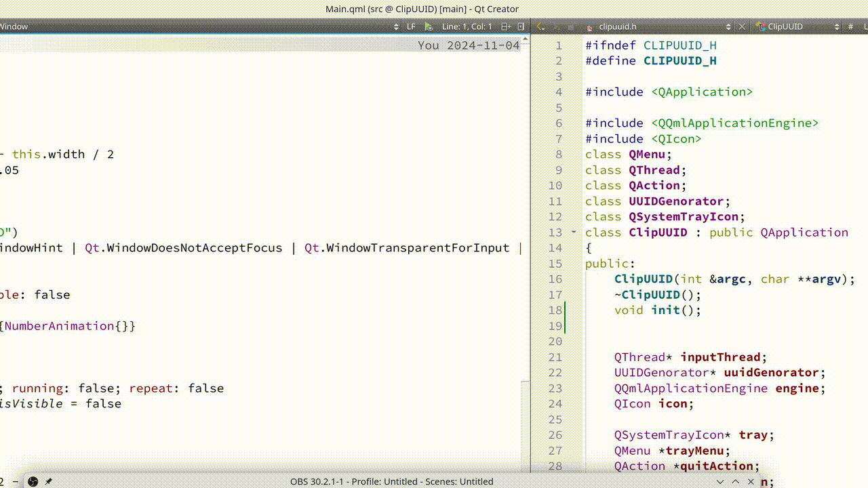The width and height of the screenshot is (868, 488).
Task: Click the remove split icon beside split button
Action: point(521,26)
